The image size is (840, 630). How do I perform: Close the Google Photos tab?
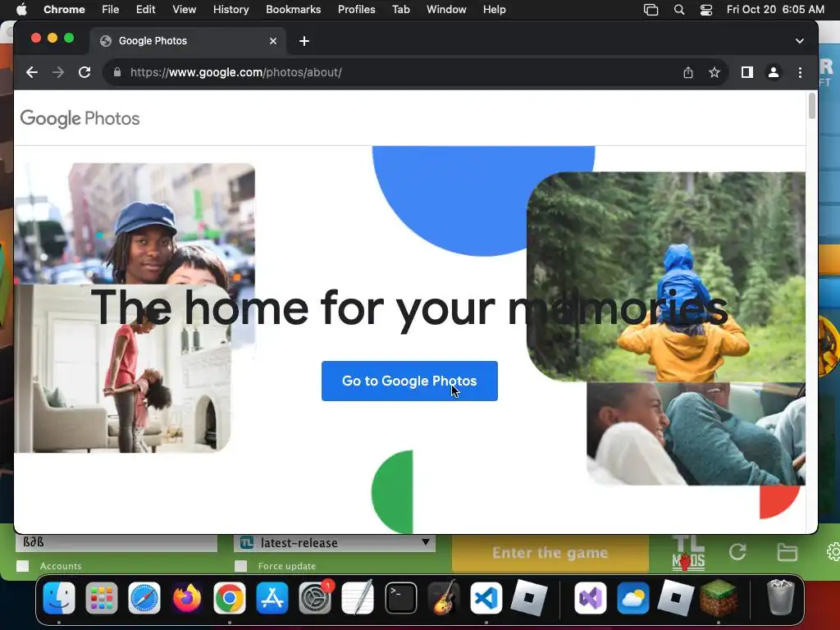[x=273, y=41]
